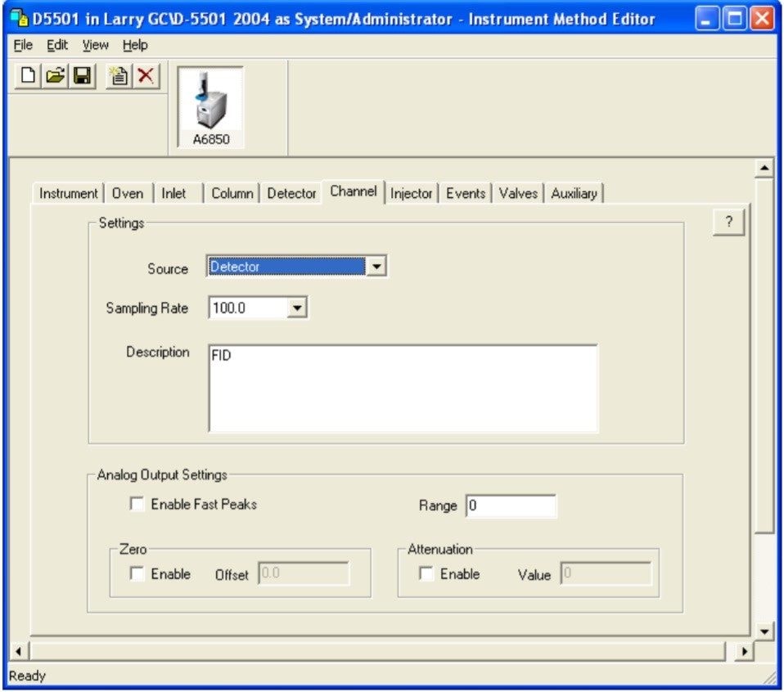784x692 pixels.
Task: Click the vertical scrollbar thumb
Action: pyautogui.click(x=764, y=356)
